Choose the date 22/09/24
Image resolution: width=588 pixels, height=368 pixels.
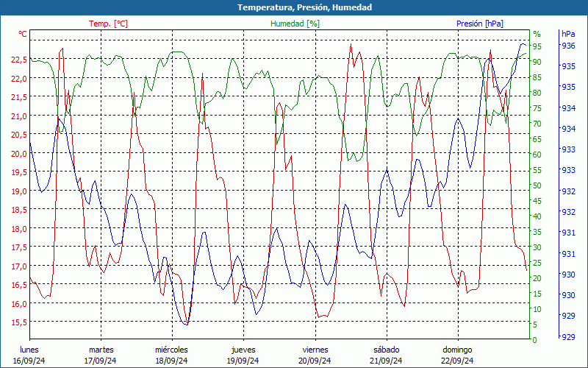(x=457, y=361)
